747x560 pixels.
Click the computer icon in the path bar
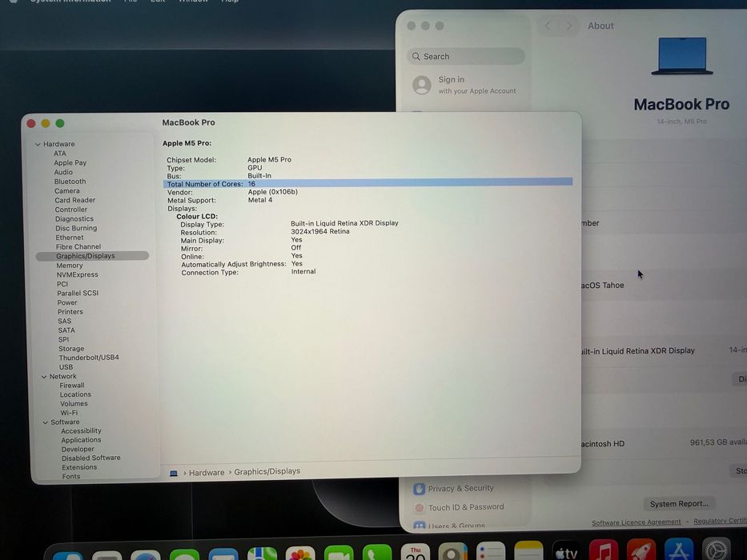tap(174, 473)
